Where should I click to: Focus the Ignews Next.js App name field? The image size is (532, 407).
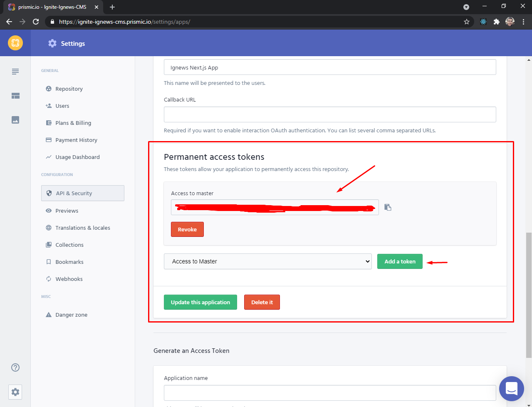tap(330, 67)
